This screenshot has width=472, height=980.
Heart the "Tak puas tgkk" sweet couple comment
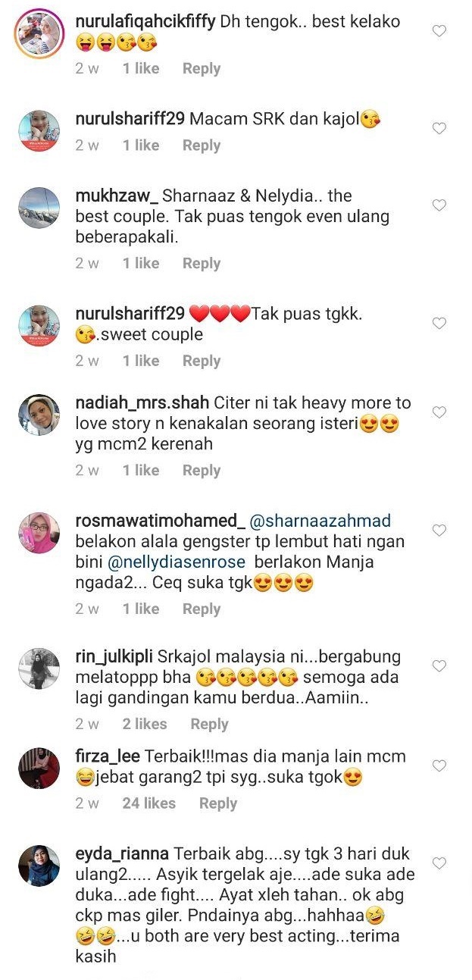point(439,324)
